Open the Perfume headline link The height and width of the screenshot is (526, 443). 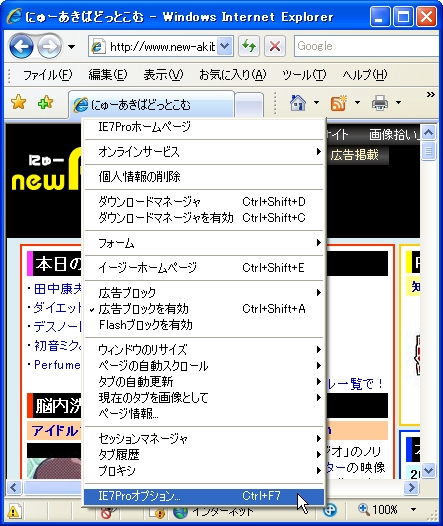pos(57,365)
